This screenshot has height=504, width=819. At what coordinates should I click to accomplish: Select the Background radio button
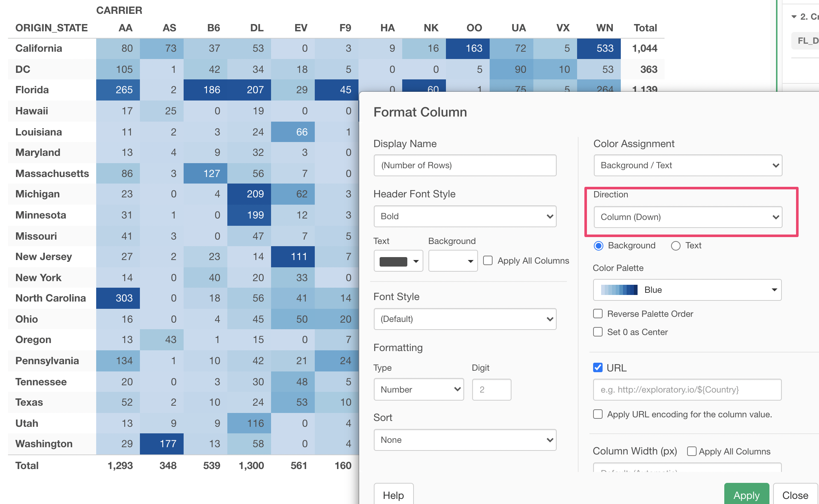click(599, 246)
